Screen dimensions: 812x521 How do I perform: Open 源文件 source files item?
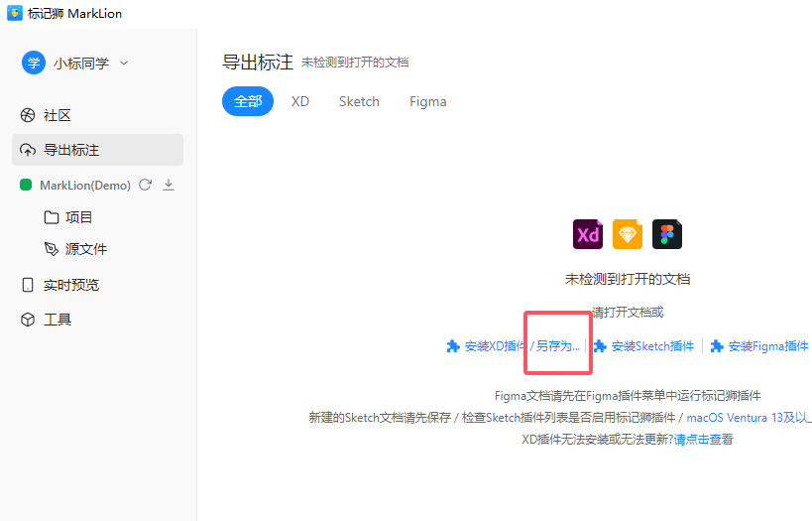[85, 249]
